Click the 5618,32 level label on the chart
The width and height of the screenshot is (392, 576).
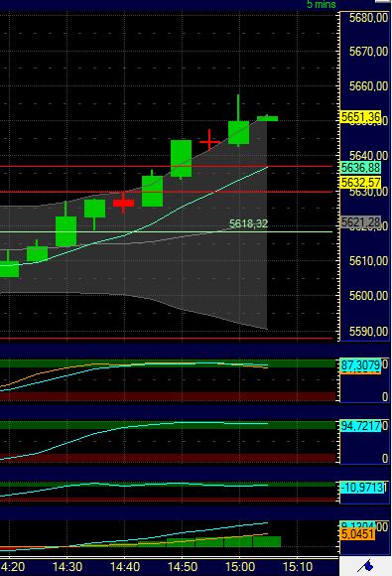pos(248,223)
